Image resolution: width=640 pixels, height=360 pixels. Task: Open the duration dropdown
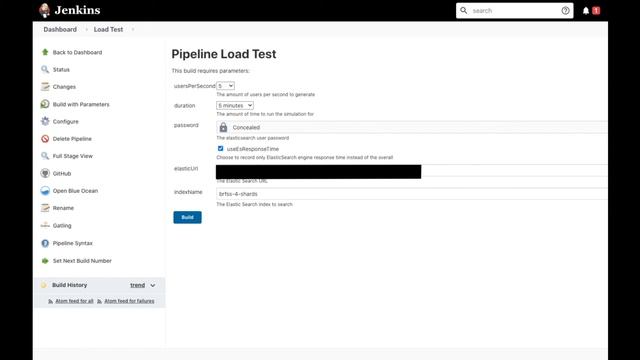coord(235,105)
